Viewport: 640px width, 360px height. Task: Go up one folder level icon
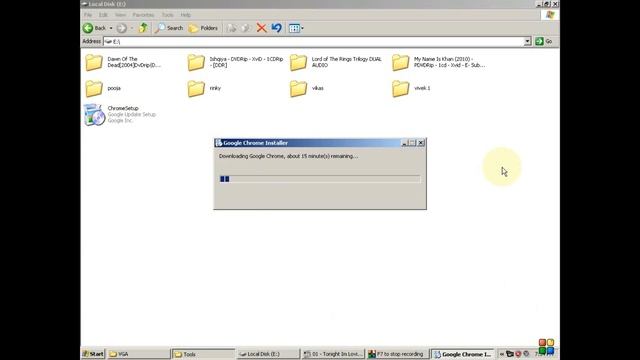[143, 28]
